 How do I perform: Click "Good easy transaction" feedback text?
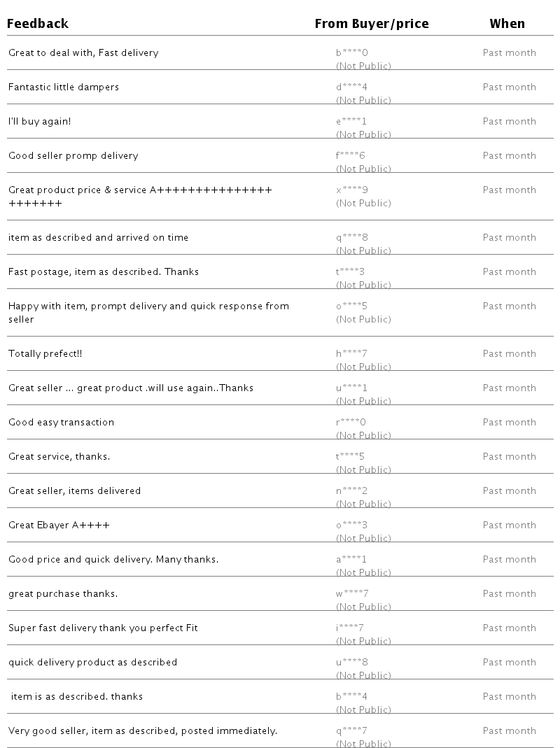click(61, 422)
